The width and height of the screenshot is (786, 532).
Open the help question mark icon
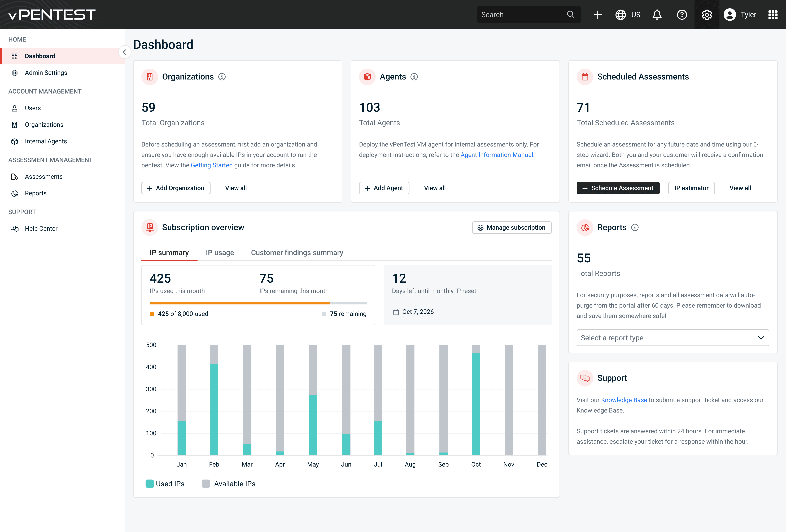coord(682,15)
